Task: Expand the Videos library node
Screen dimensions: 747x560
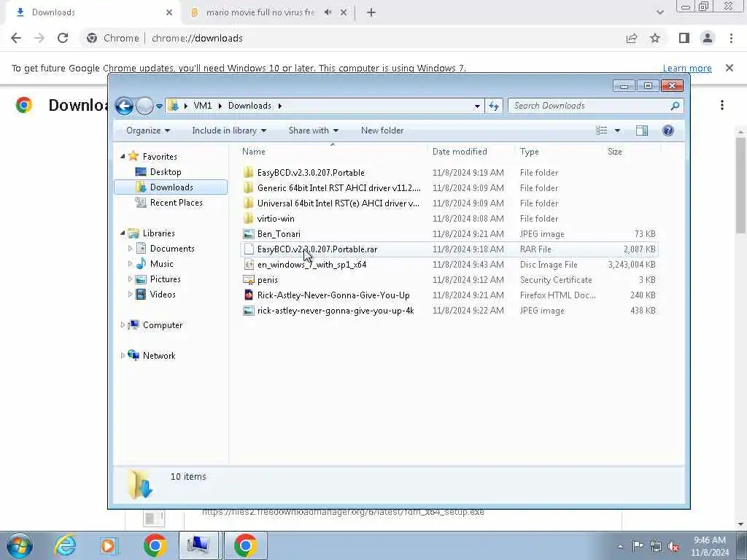Action: [130, 295]
